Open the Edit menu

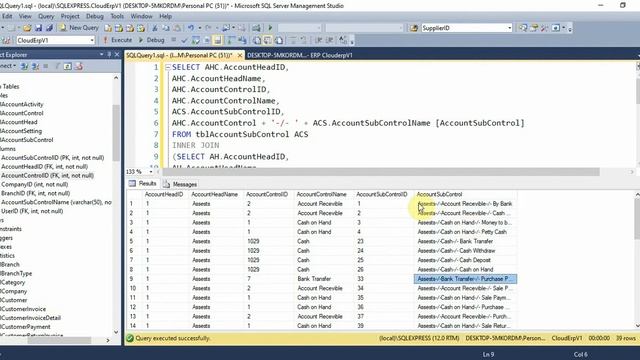pos(7,16)
